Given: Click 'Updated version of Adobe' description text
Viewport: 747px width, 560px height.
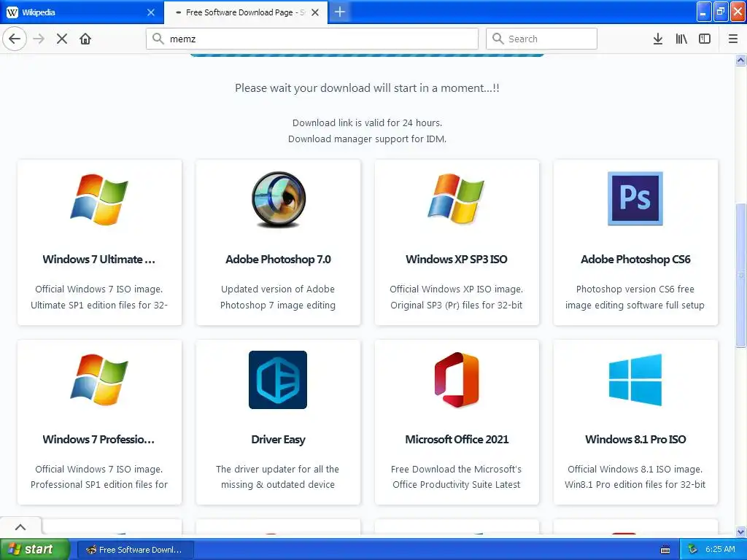Looking at the screenshot, I should pyautogui.click(x=278, y=289).
